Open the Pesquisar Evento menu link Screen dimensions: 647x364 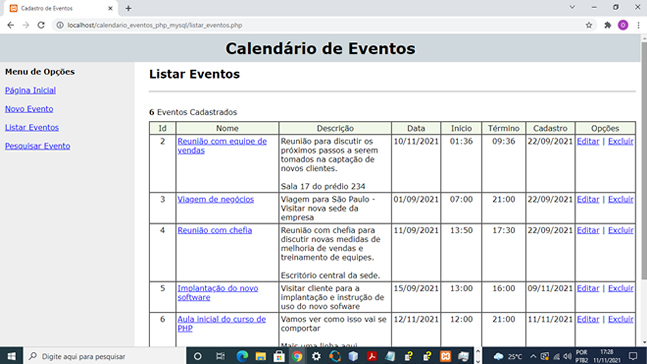click(38, 146)
